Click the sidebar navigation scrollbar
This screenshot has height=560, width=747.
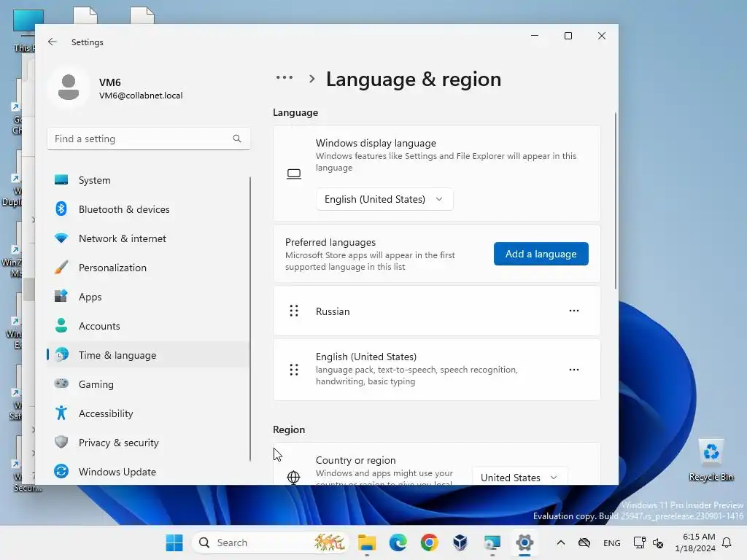[250, 319]
